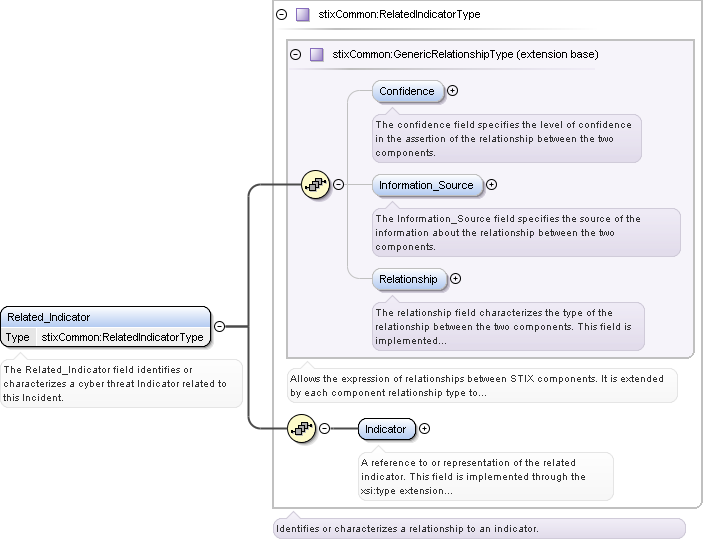Select the Confidence element box
This screenshot has height=542, width=704.
coord(408,91)
